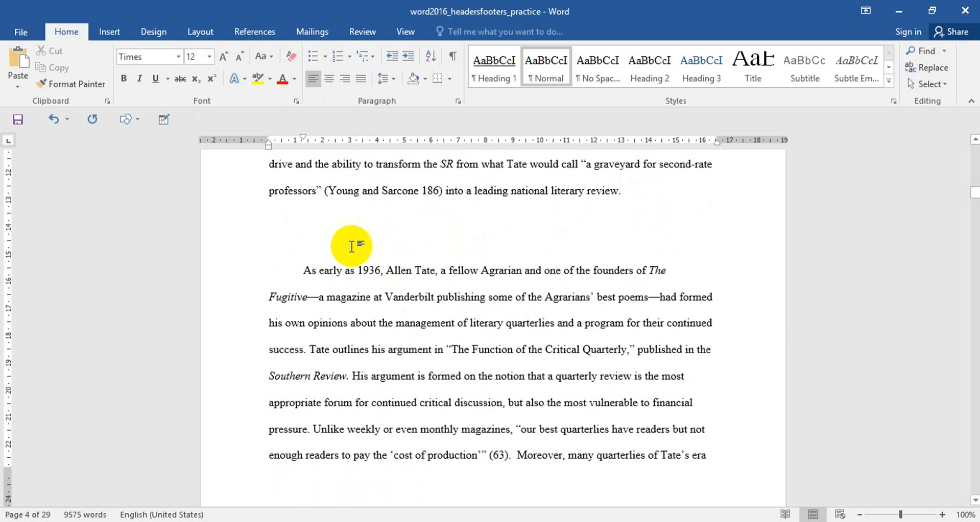980x522 pixels.
Task: Decrease paragraph indent
Action: (x=392, y=57)
